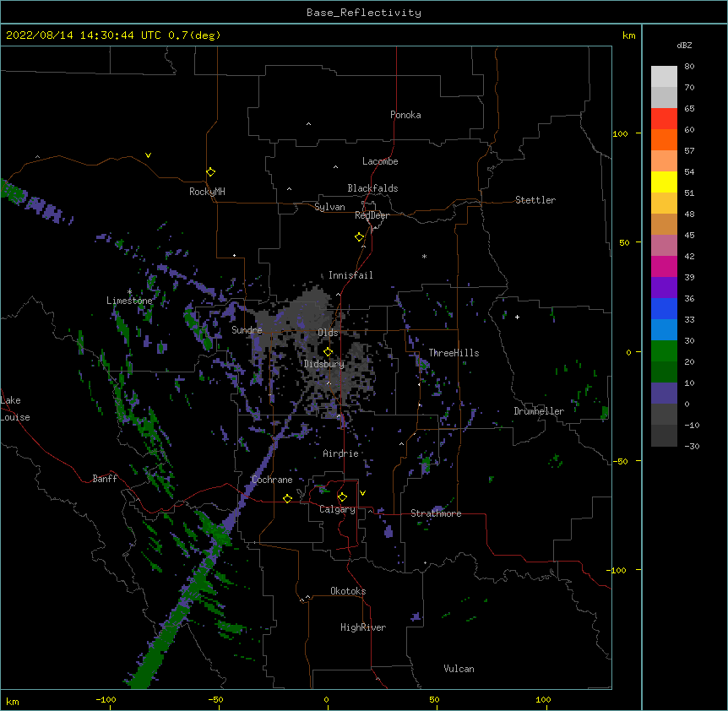Image resolution: width=728 pixels, height=711 pixels.
Task: Click the legend value 65
Action: pos(689,109)
